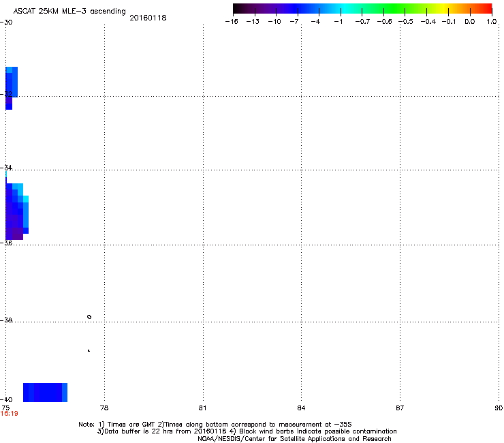Viewport: 504px width, 443px height.
Task: Click colorbar label -0.4
Action: (428, 22)
